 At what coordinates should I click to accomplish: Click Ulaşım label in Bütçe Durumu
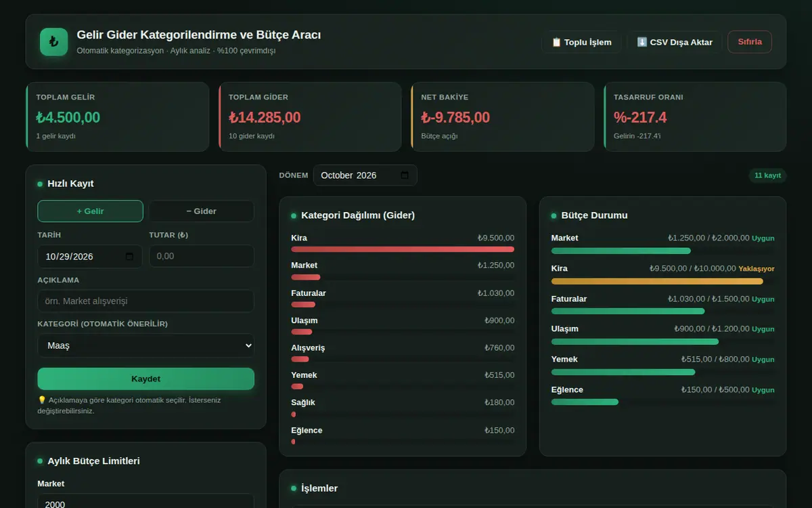(565, 329)
